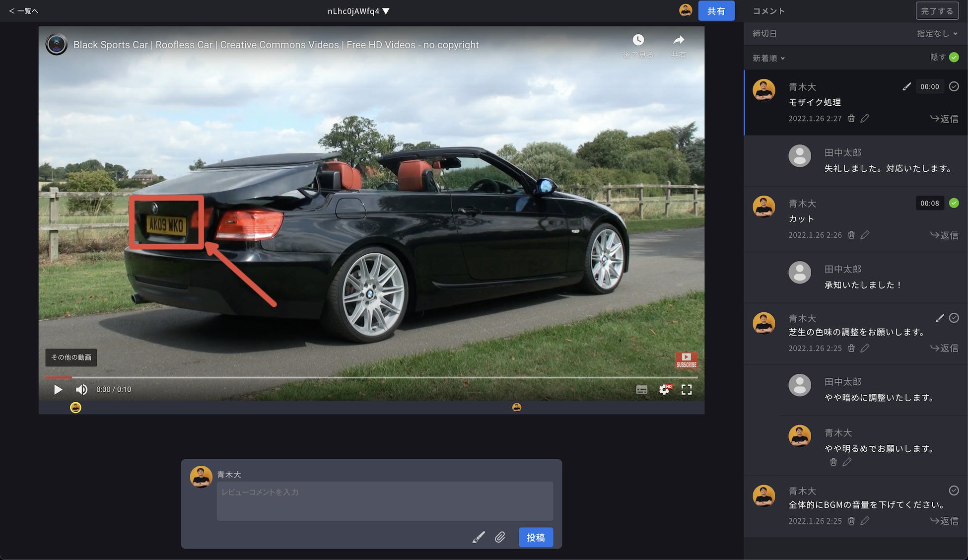The image size is (968, 560).
Task: Open the 新着順 sort dropdown
Action: click(768, 58)
